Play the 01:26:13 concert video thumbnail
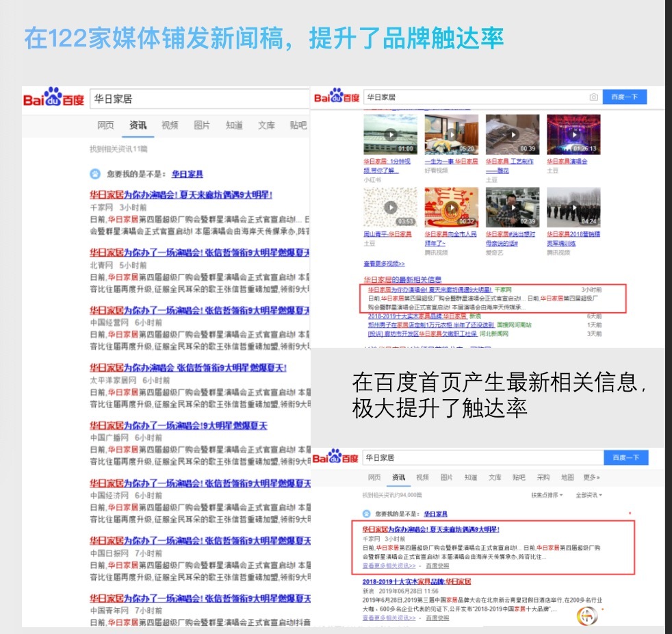 click(573, 134)
